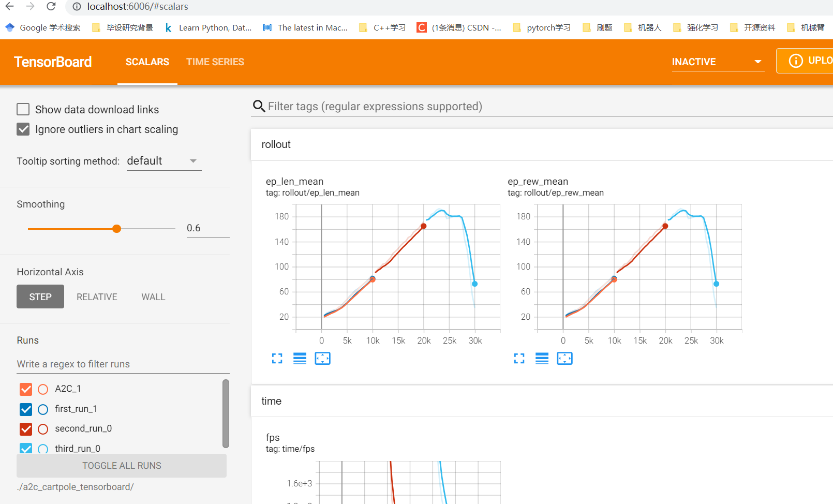
Task: Click the search magnifier icon for tag filter
Action: pyautogui.click(x=259, y=106)
